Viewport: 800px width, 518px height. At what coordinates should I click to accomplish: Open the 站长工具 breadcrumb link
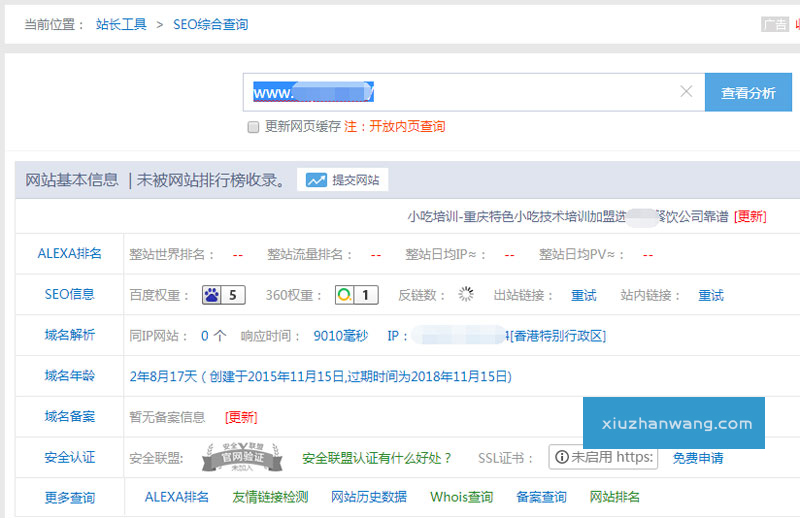point(122,25)
